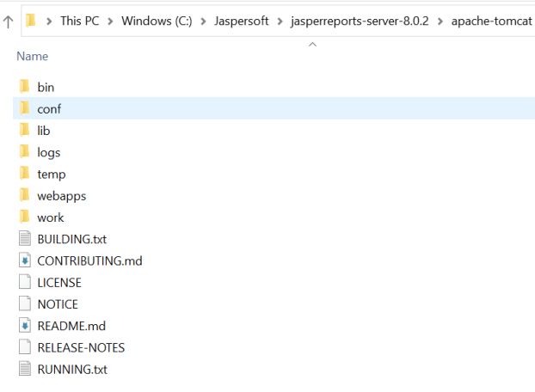Select the README.md markdown file icon
The height and width of the screenshot is (392, 535).
point(25,326)
